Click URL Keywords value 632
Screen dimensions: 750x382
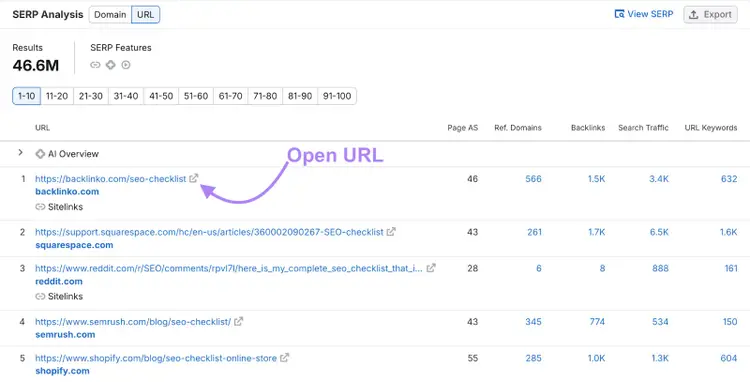729,179
